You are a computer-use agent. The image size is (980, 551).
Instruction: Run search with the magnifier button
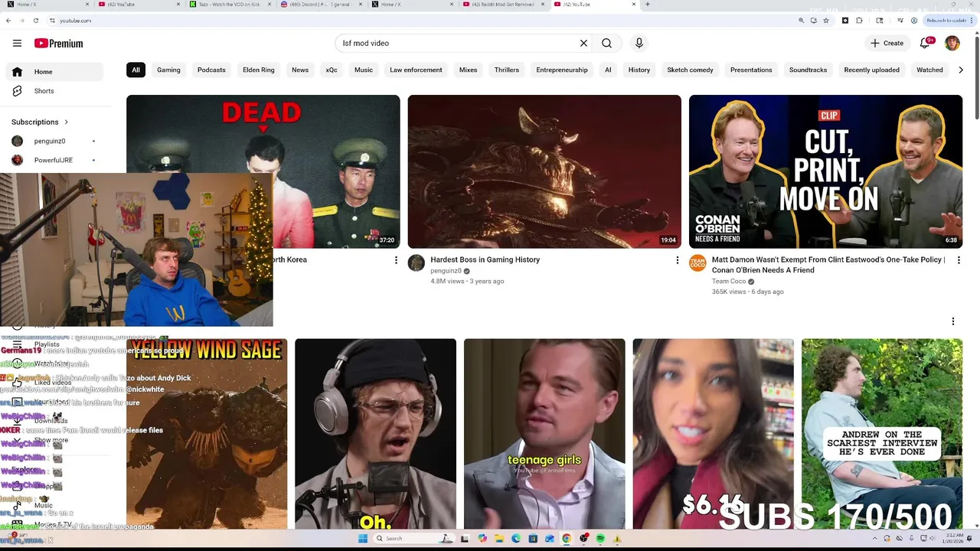coord(606,44)
